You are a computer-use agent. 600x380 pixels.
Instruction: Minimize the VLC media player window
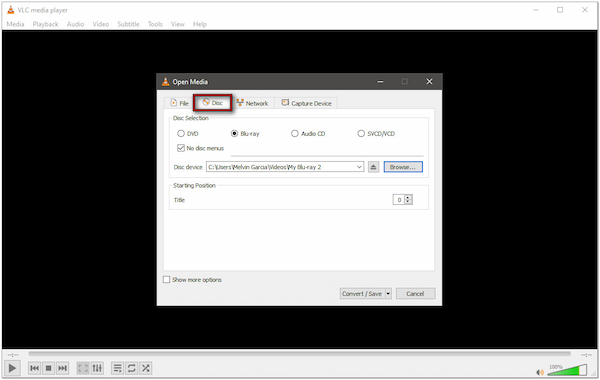(536, 10)
